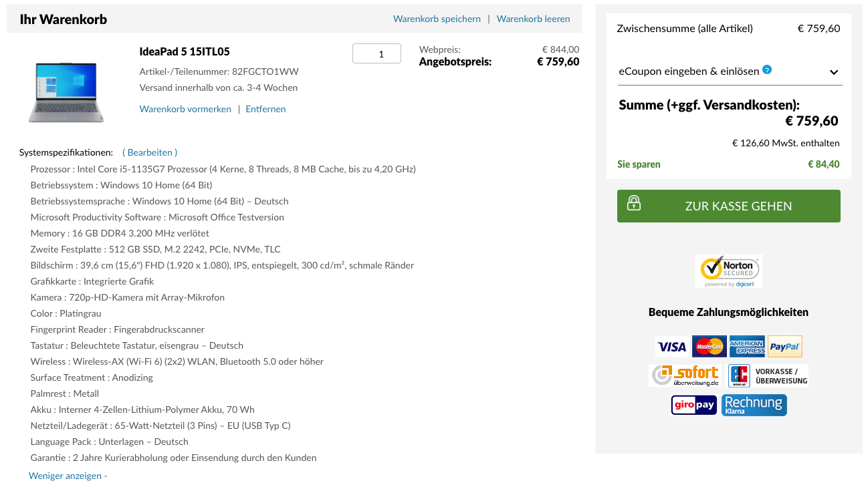Edit specifications via Bearbeiten link
The image size is (868, 485).
pos(150,152)
